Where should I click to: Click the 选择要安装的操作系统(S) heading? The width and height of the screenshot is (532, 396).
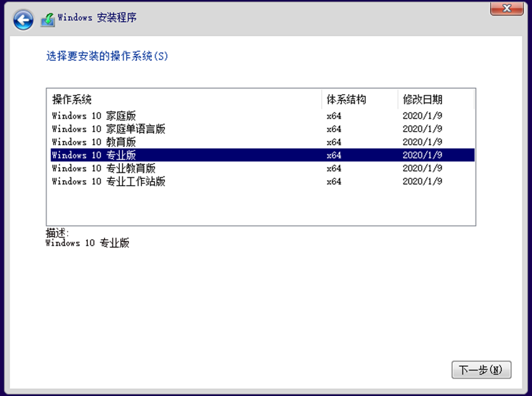[x=107, y=56]
